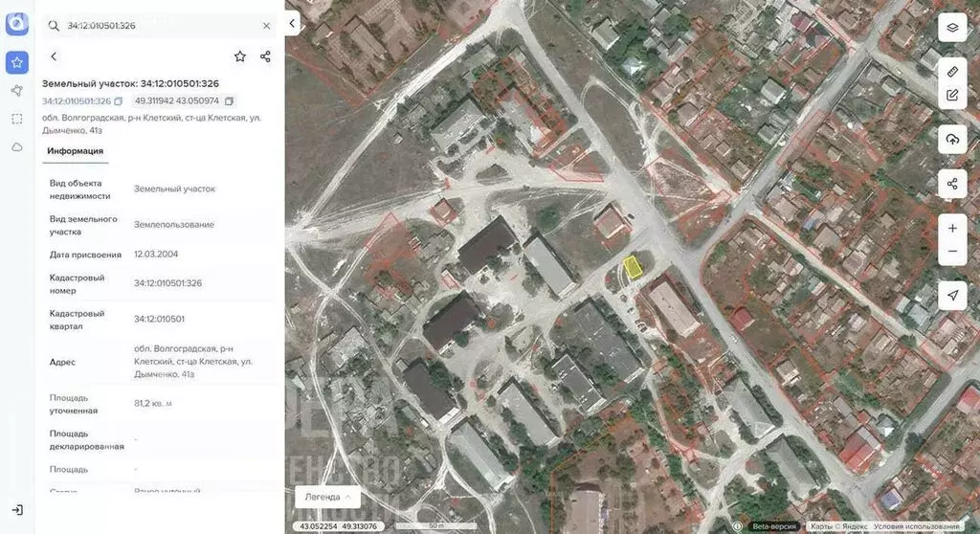
Task: Select the ruler measurement tool
Action: point(951,72)
